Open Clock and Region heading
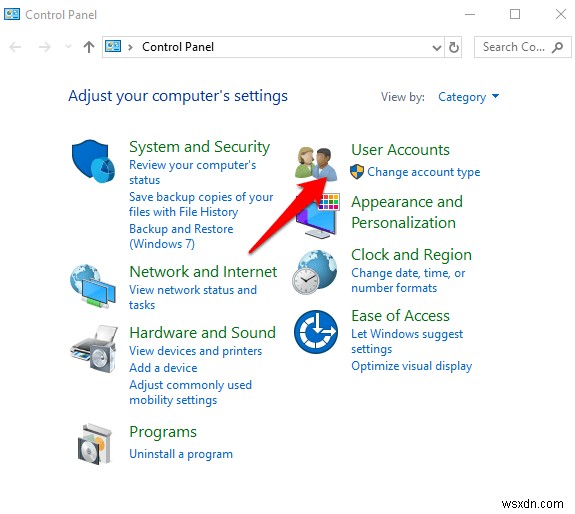Image resolution: width=575 pixels, height=514 pixels. coord(411,255)
